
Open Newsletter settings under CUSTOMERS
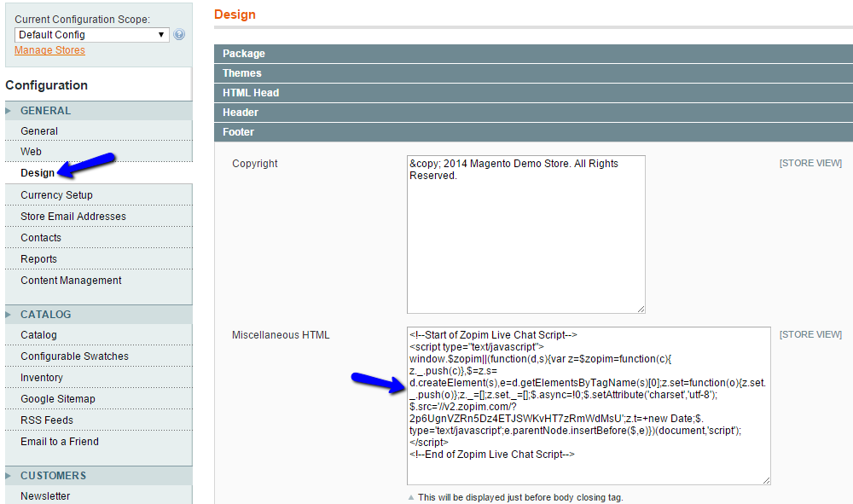pyautogui.click(x=44, y=495)
